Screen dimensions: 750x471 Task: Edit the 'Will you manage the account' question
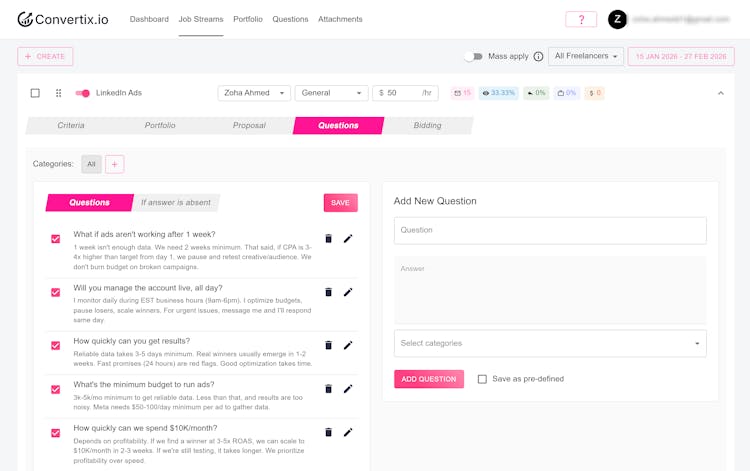tap(348, 292)
